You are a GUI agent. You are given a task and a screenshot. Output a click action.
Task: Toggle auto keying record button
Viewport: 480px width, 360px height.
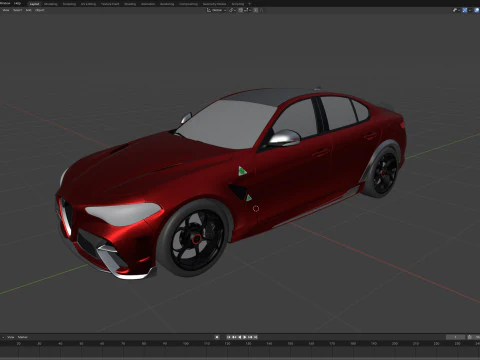pyautogui.click(x=217, y=337)
